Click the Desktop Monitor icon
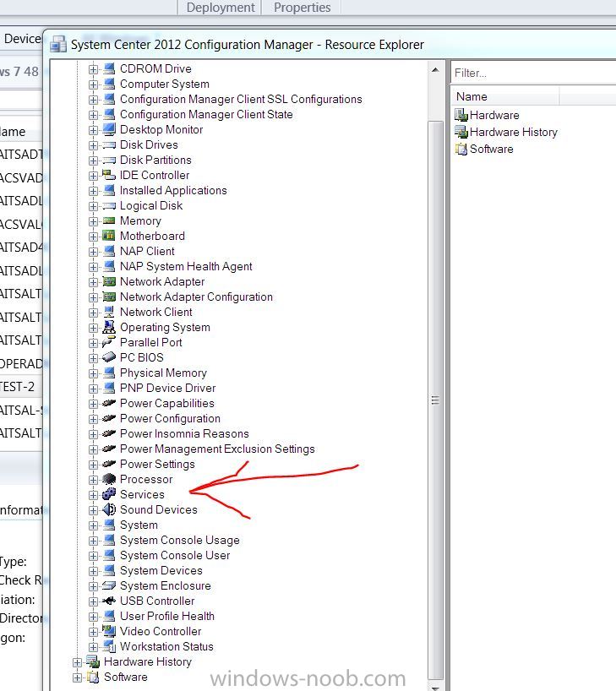 (x=109, y=129)
